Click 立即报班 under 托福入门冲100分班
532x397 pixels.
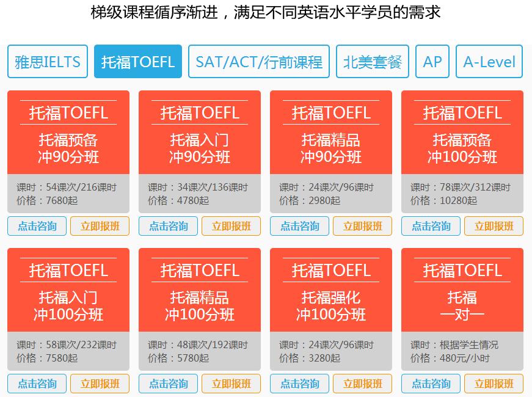click(x=100, y=384)
